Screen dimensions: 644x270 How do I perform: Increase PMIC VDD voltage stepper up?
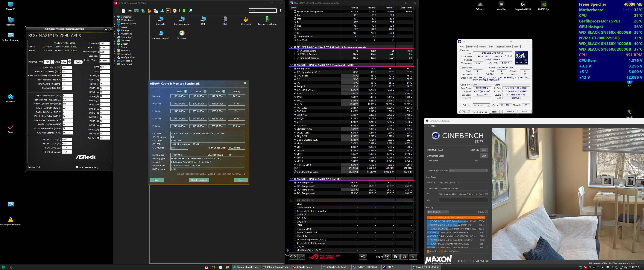coord(52,61)
